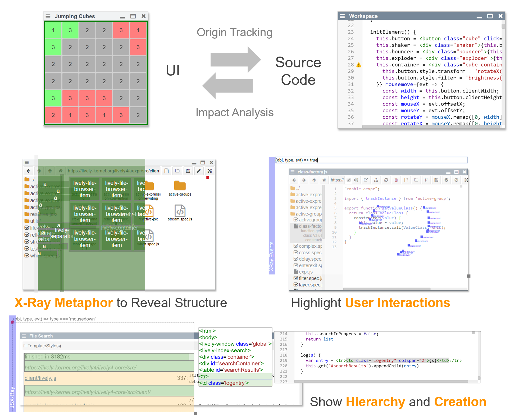Click the green cube showing 1 in Jumping Cubes

[x=53, y=30]
